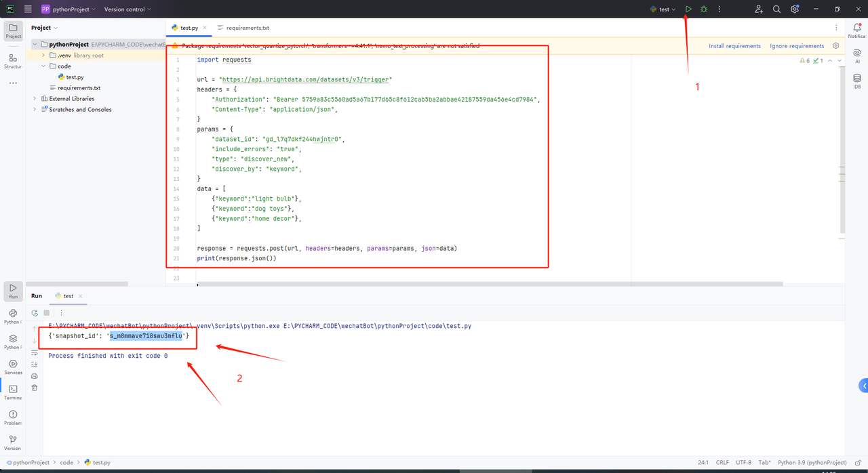Open the Services tool window
The image size is (868, 473).
click(x=13, y=365)
